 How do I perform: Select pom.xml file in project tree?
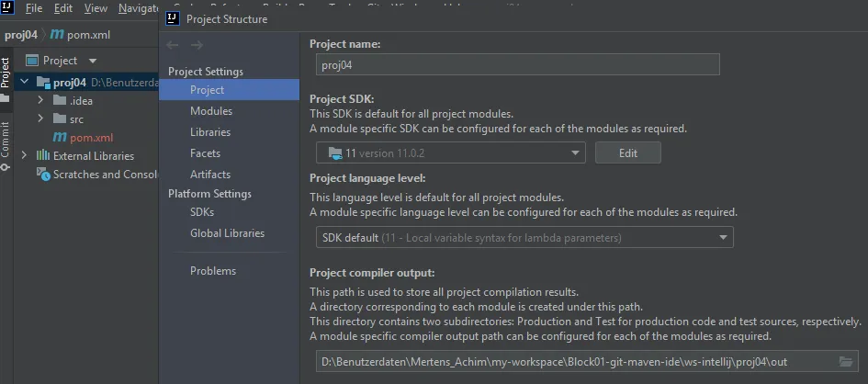coord(91,137)
